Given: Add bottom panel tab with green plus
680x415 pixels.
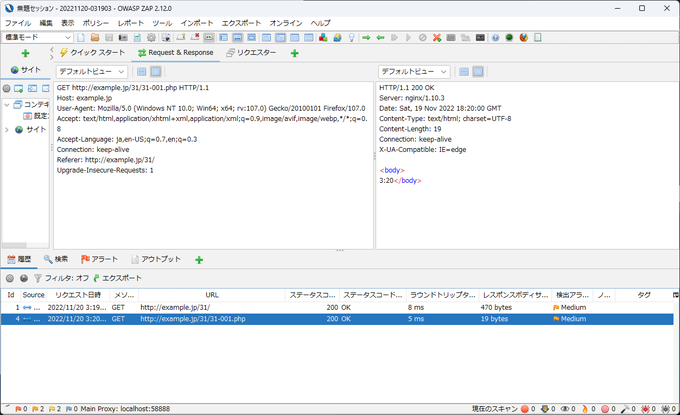Looking at the screenshot, I should tap(199, 260).
